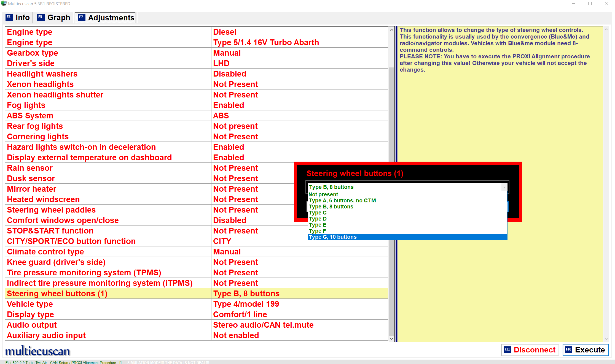Click the F7 key icon beside Adjustments
This screenshot has width=615, height=364.
(x=81, y=17)
